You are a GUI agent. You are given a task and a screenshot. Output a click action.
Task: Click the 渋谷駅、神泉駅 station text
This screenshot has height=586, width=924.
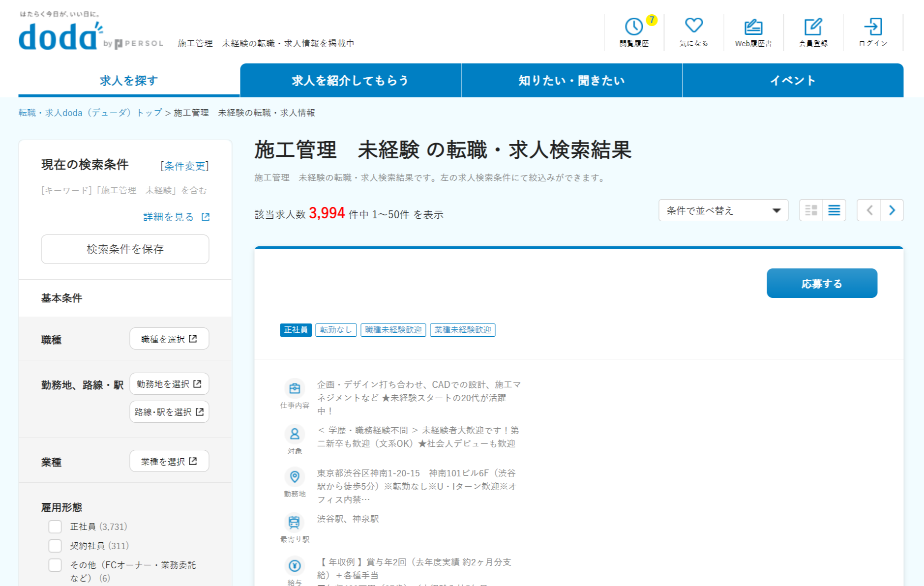pyautogui.click(x=348, y=519)
